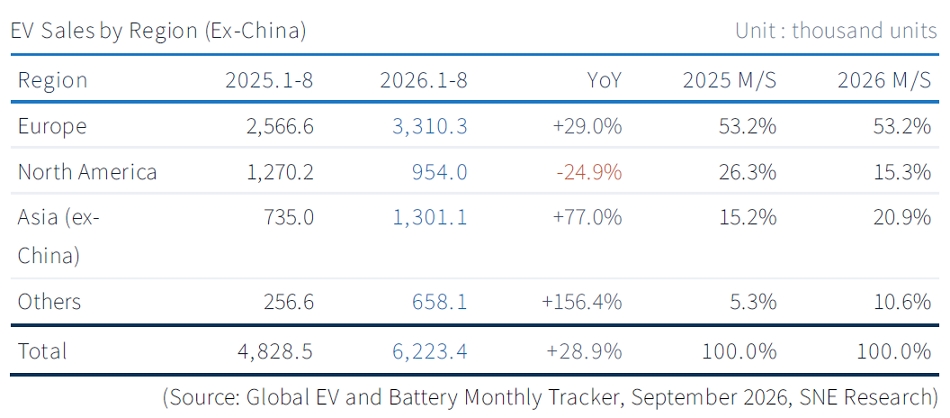950x418 pixels.
Task: Click the Asia (ex-China) row label
Action: click(59, 236)
